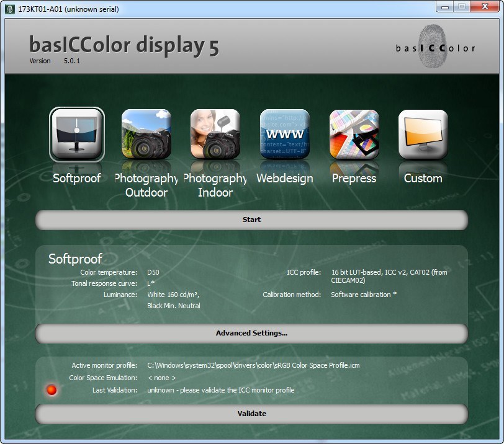
Task: Choose the Photography Outdoor preset icon
Action: pyautogui.click(x=146, y=134)
